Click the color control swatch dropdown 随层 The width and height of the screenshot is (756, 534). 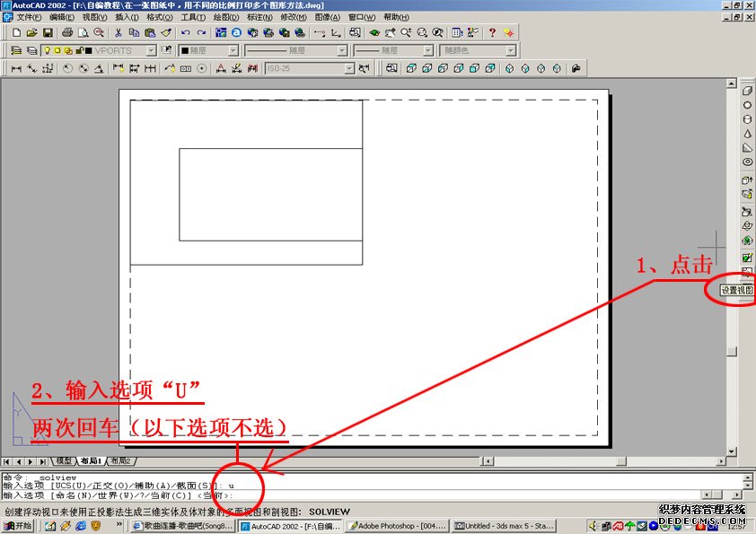(x=233, y=51)
